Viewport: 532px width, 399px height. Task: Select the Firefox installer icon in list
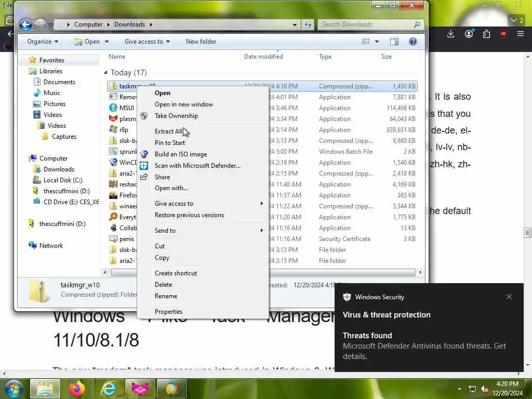[x=113, y=195]
